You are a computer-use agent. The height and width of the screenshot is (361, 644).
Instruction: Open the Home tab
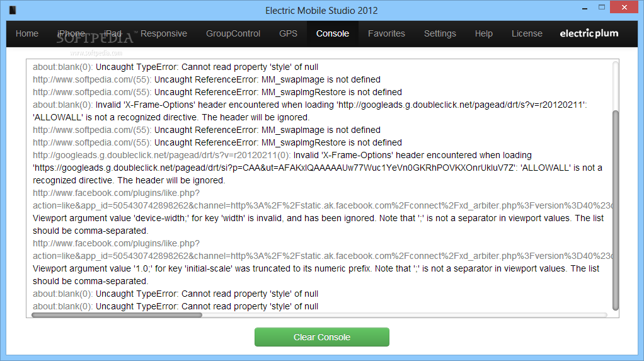27,33
